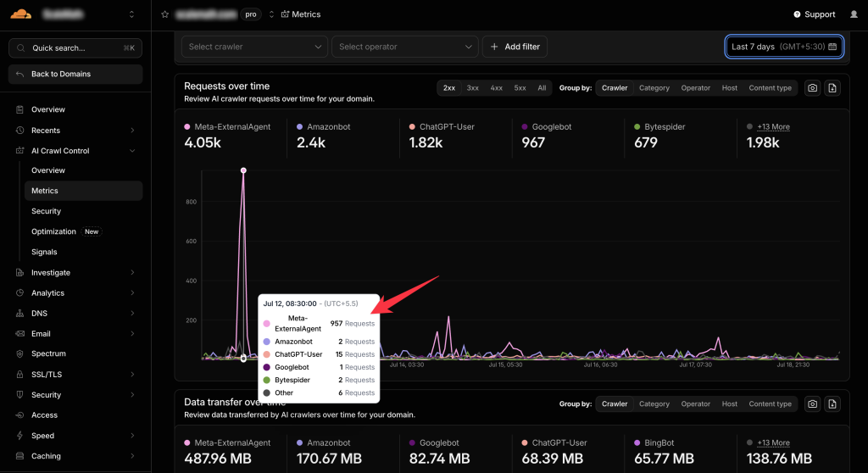
Task: Open the Last 7 days date picker
Action: pyautogui.click(x=784, y=47)
